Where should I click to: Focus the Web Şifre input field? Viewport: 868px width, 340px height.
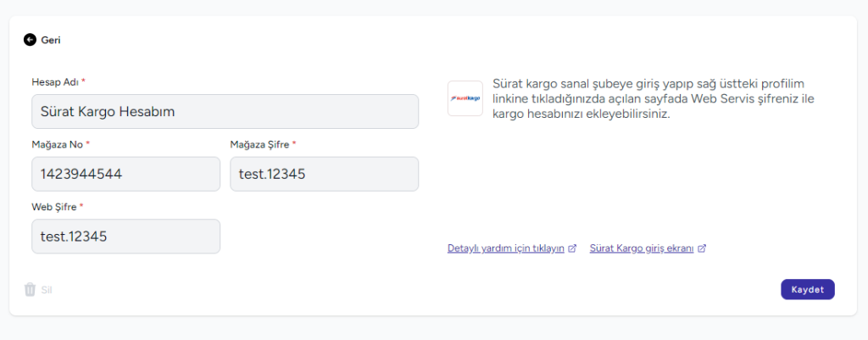click(x=125, y=237)
